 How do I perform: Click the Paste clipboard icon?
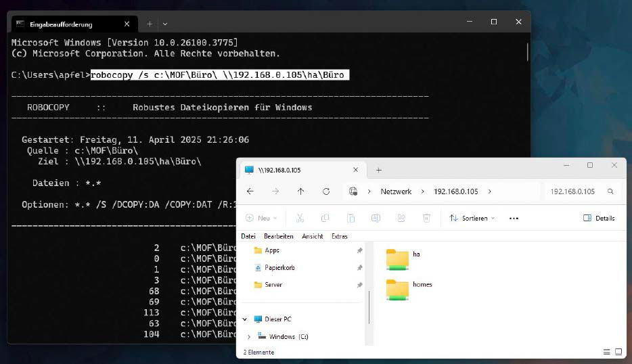click(351, 218)
